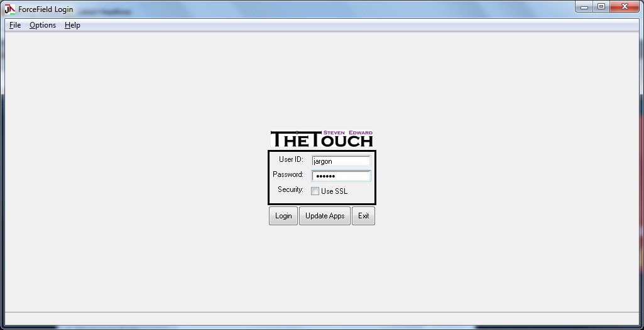Click the ForceField app icon in title bar
Viewport: 644px width, 330px height.
click(9, 9)
